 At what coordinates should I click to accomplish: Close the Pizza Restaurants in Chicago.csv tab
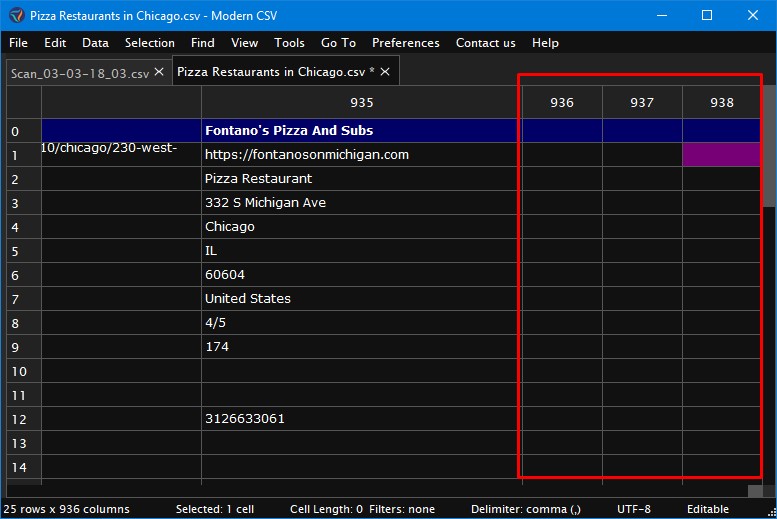coord(385,72)
